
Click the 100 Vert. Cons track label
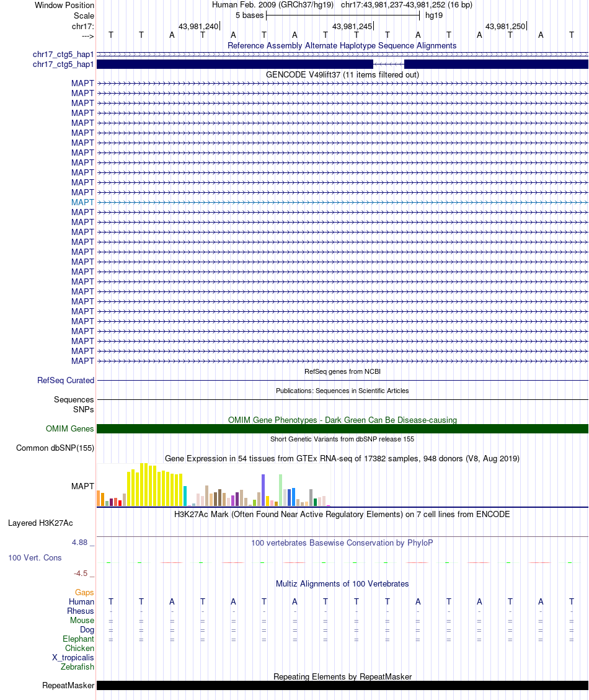pyautogui.click(x=35, y=557)
